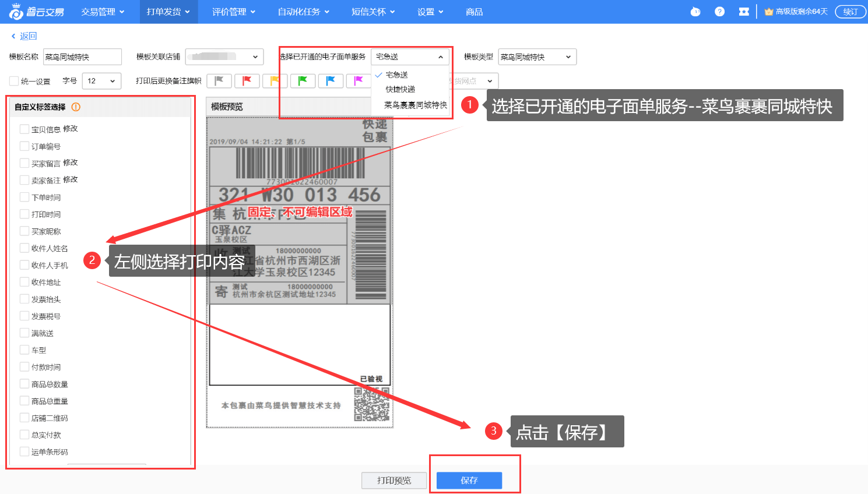
Task: Expand the 交易管理 menu
Action: coord(103,12)
